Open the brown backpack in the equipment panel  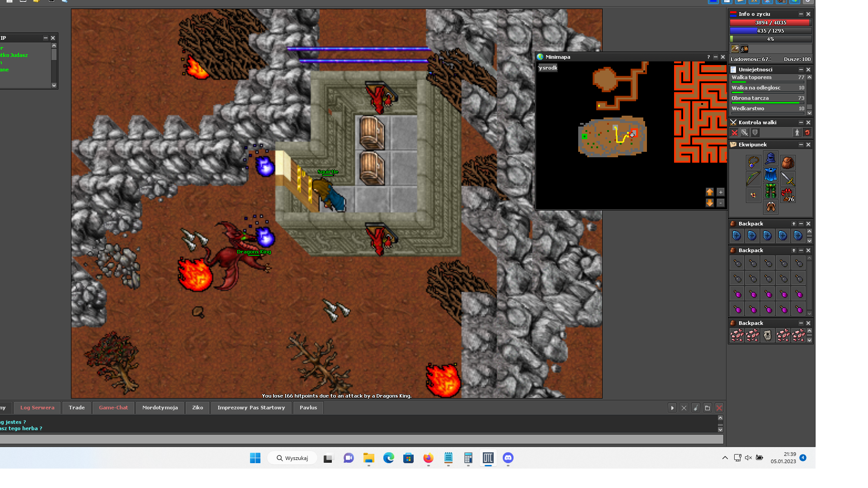point(788,163)
